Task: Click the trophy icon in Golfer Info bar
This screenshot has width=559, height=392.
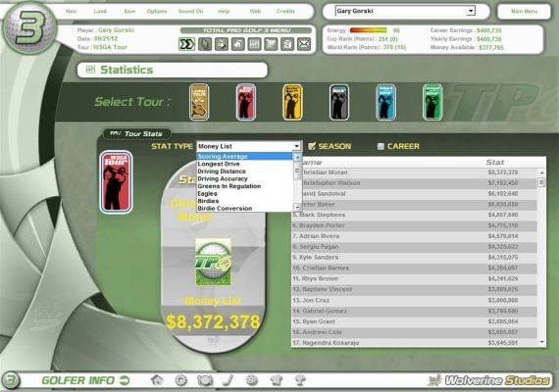Action: [x=300, y=380]
